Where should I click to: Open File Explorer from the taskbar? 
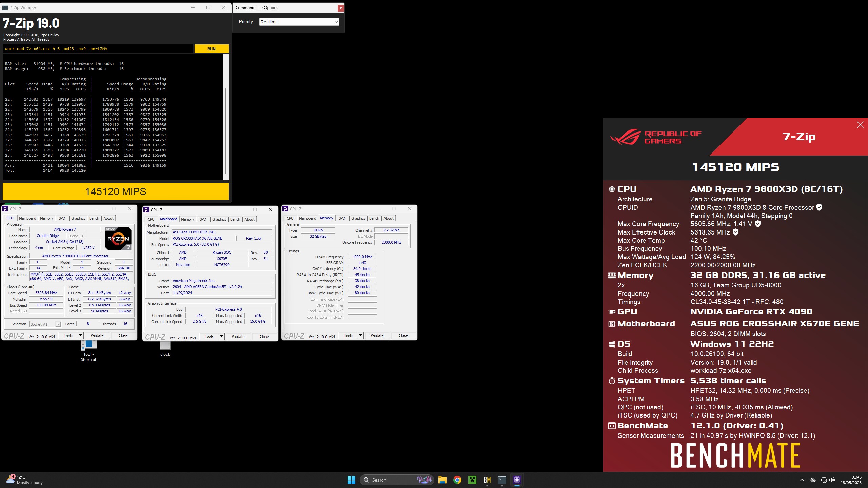coord(442,480)
